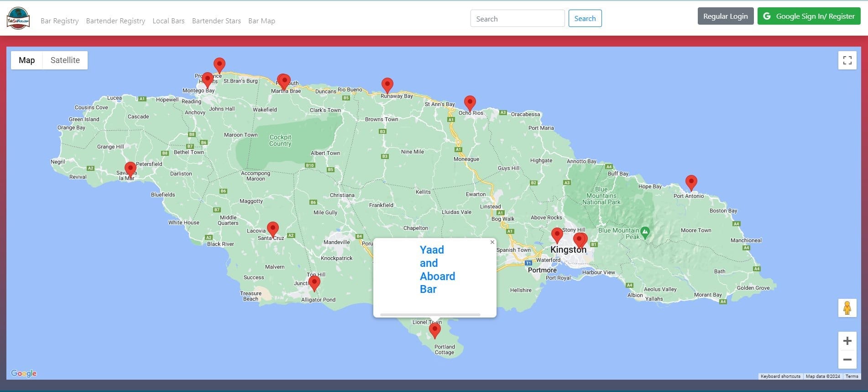
Task: Select the bar marker at Santa Cruz
Action: [273, 230]
